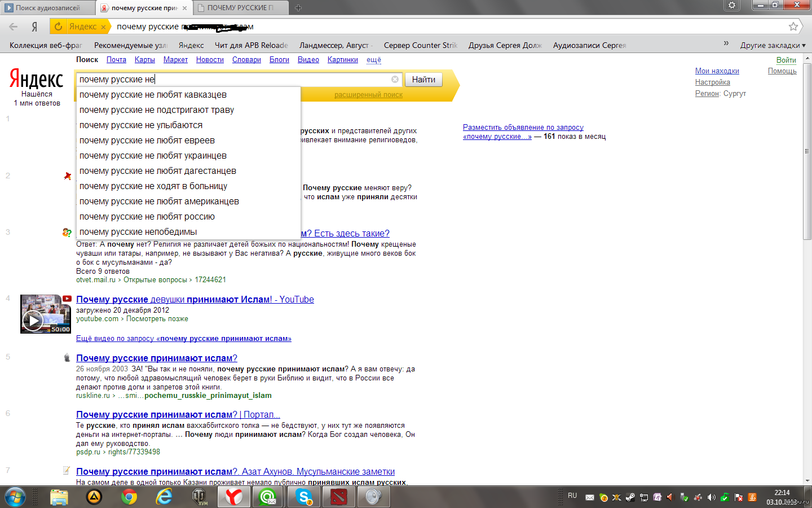Image resolution: width=812 pixels, height=508 pixels.
Task: Open the Сервер Counter Strik bookmark
Action: pos(421,45)
